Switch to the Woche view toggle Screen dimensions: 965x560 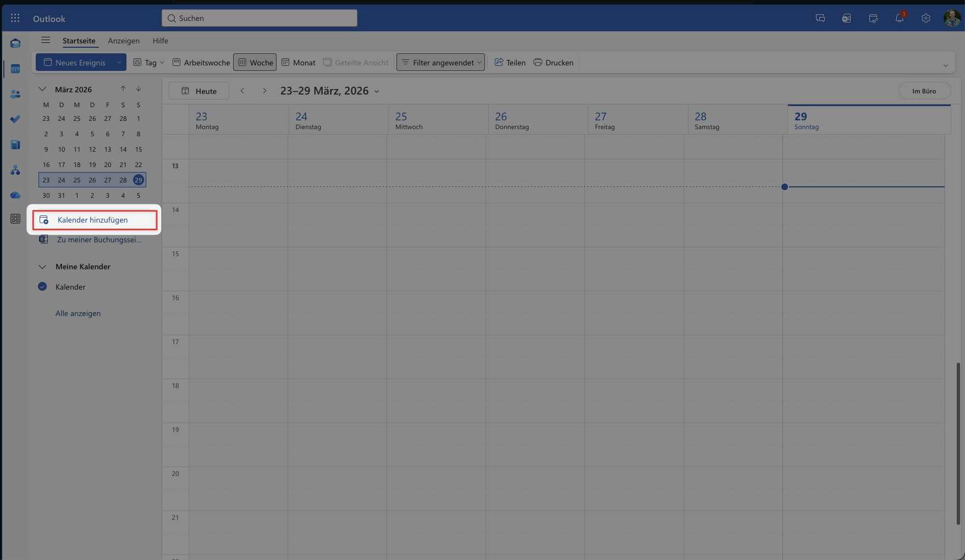coord(255,62)
